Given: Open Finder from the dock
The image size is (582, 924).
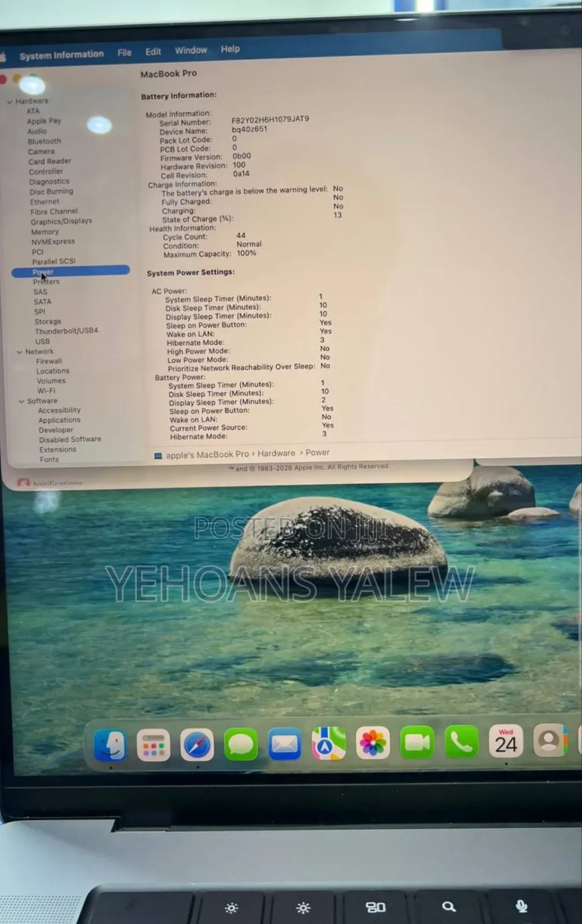Looking at the screenshot, I should click(110, 745).
